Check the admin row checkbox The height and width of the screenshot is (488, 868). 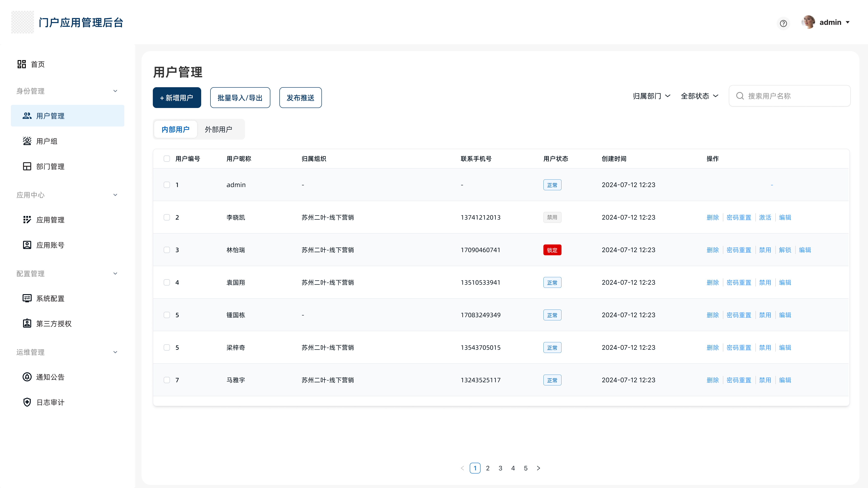167,185
